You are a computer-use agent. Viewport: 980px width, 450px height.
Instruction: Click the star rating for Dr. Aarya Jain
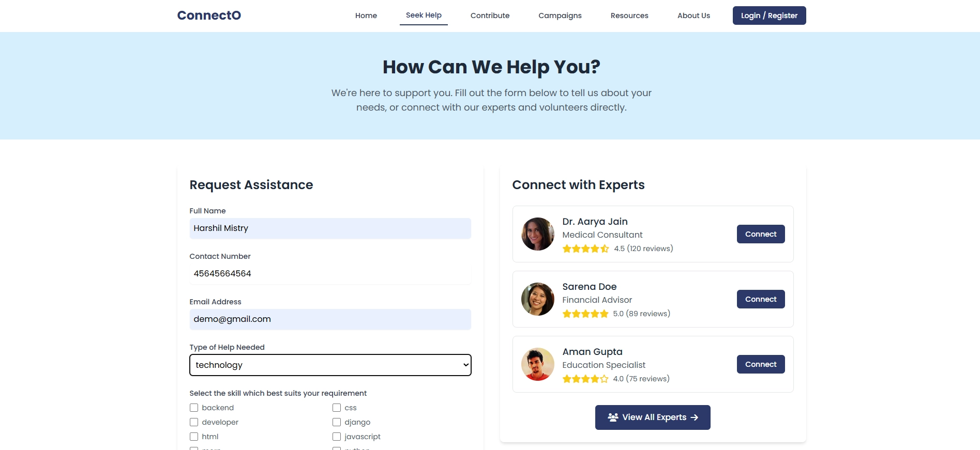point(585,249)
